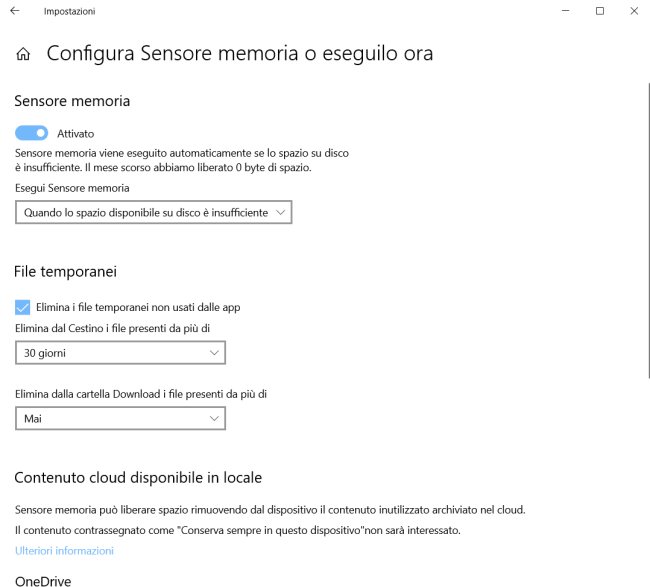Open the 'Esegui Sensore memoria' dropdown

point(153,213)
